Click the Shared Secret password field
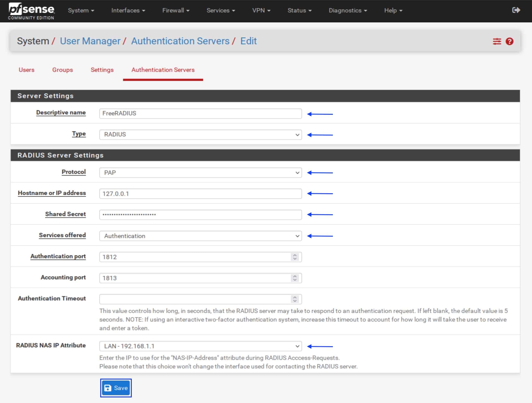Viewport: 532px width, 403px height. pyautogui.click(x=200, y=215)
